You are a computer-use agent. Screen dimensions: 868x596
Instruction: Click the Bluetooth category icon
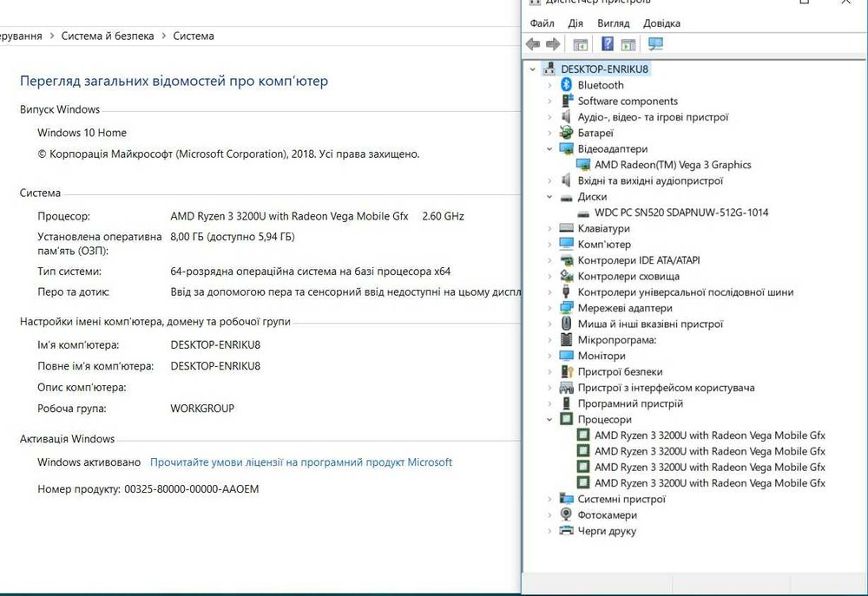(566, 85)
